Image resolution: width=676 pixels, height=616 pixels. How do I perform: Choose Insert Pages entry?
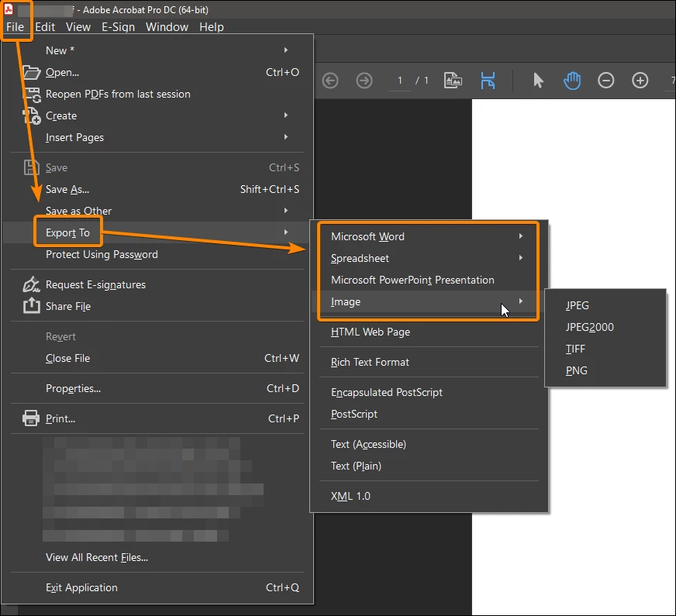pos(158,137)
